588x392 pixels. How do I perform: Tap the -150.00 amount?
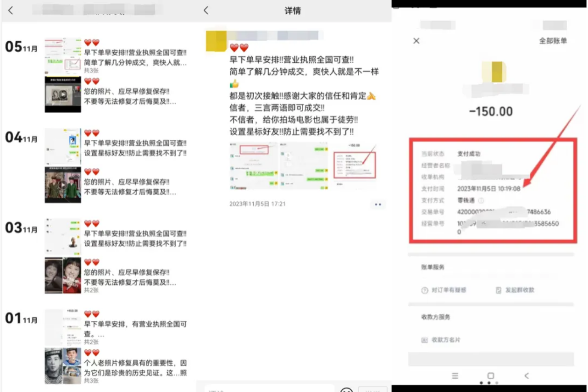(491, 111)
